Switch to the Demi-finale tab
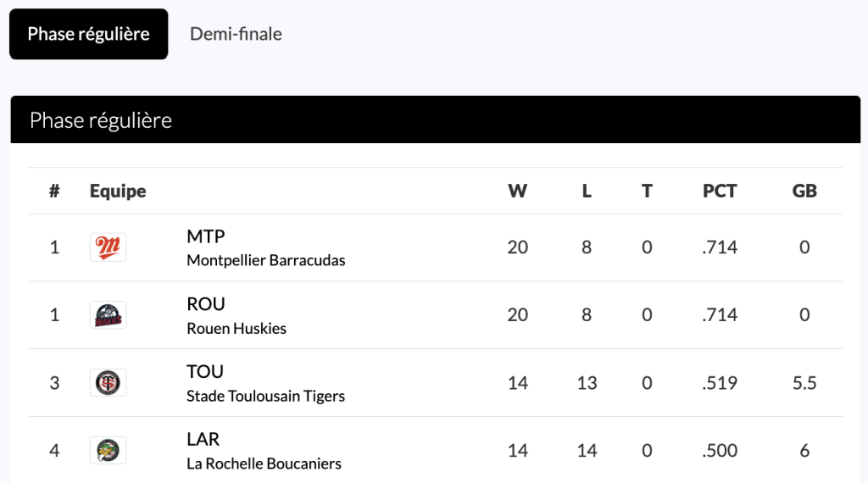Image resolution: width=868 pixels, height=483 pixels. pyautogui.click(x=236, y=34)
